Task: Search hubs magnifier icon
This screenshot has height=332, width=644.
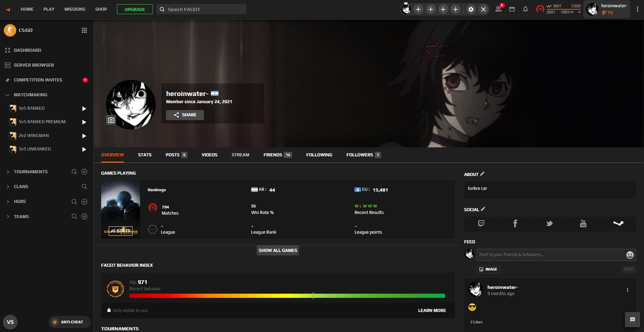Action: point(74,202)
